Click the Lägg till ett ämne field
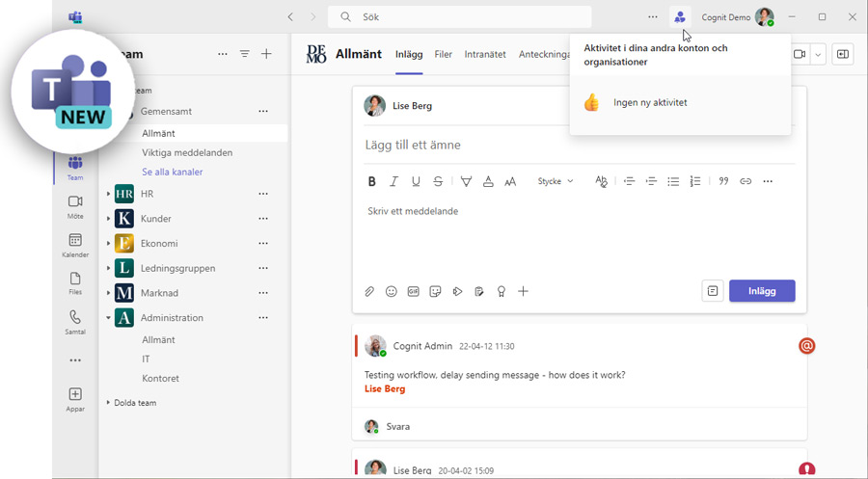Screen dimensions: 868x479 pos(579,145)
